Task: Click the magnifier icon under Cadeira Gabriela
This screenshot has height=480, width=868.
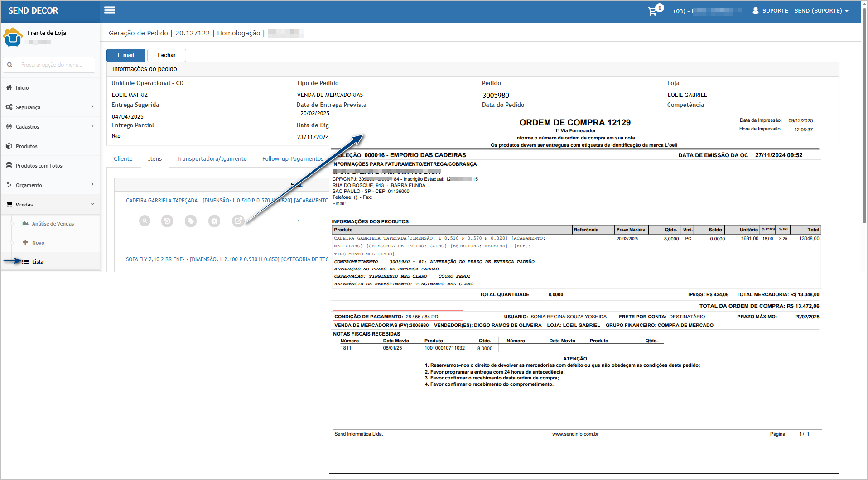Action: coord(145,221)
